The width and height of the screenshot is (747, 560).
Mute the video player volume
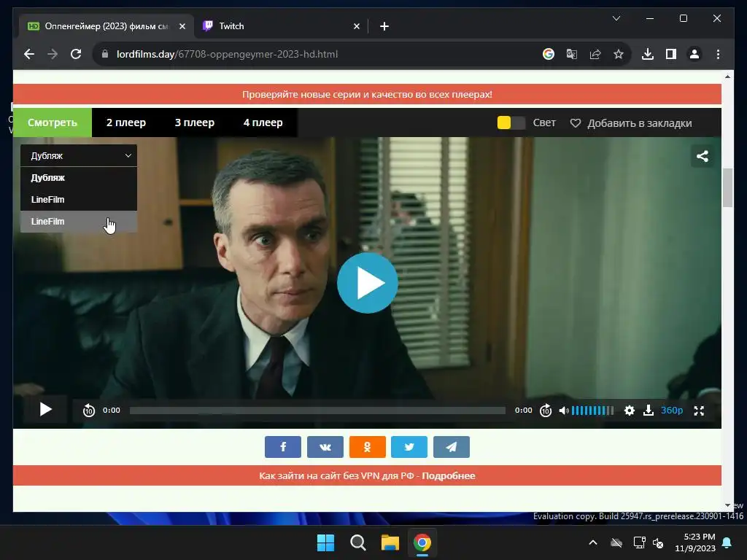(563, 411)
